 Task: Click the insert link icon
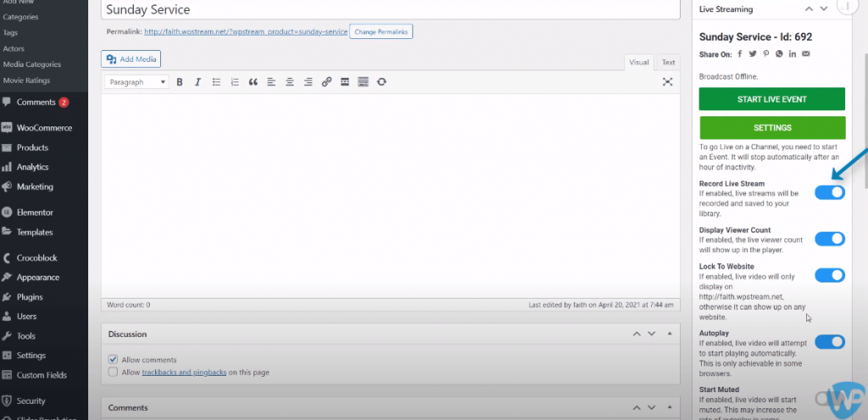(x=326, y=82)
